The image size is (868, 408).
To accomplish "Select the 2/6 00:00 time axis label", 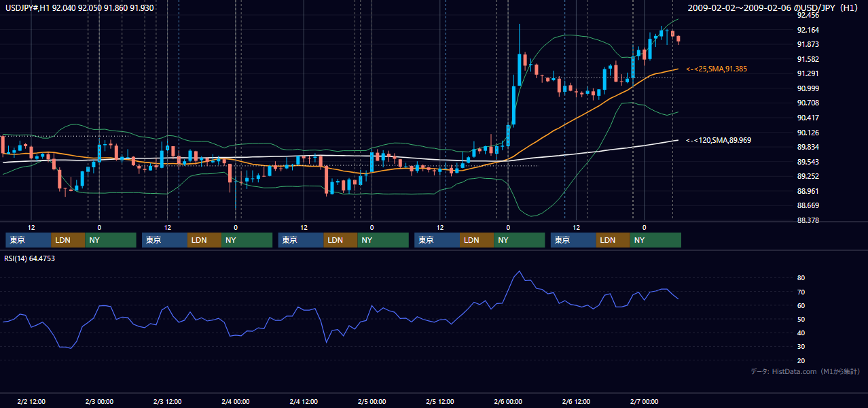I will 508,402.
